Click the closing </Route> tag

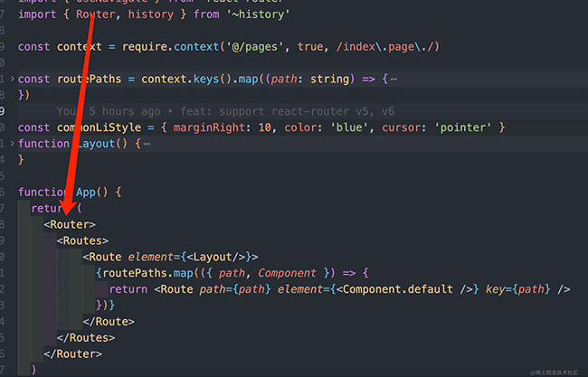tap(109, 322)
